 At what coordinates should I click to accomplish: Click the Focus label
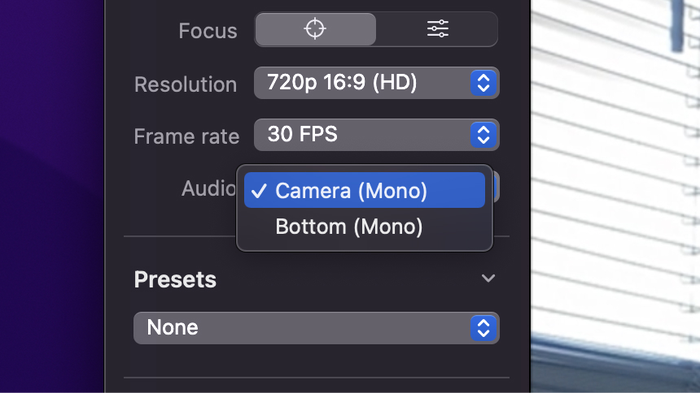coord(208,31)
